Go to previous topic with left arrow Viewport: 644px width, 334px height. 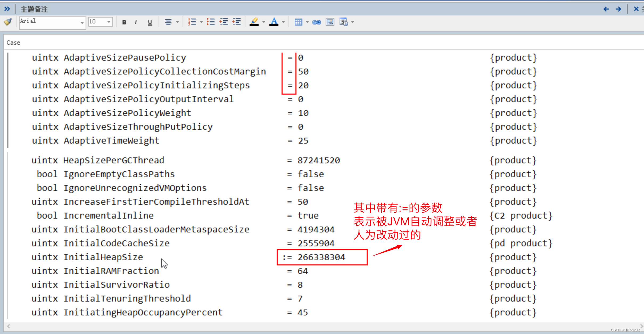[x=606, y=9]
